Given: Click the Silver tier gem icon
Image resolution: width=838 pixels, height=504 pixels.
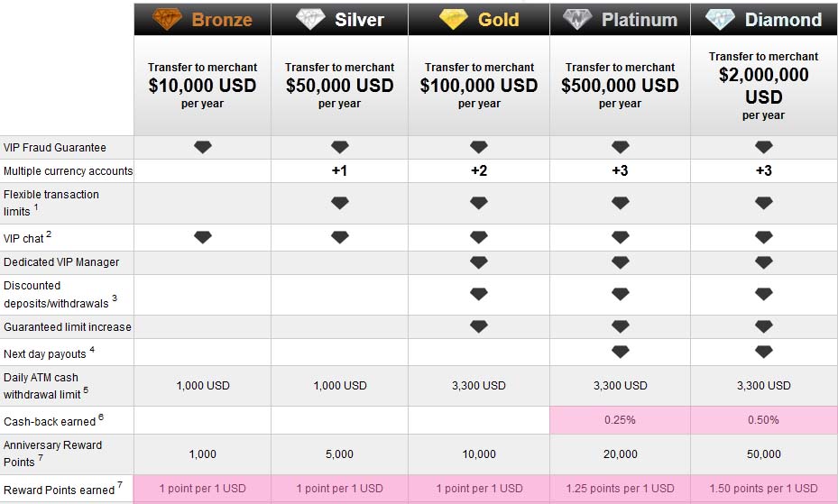Looking at the screenshot, I should click(310, 19).
